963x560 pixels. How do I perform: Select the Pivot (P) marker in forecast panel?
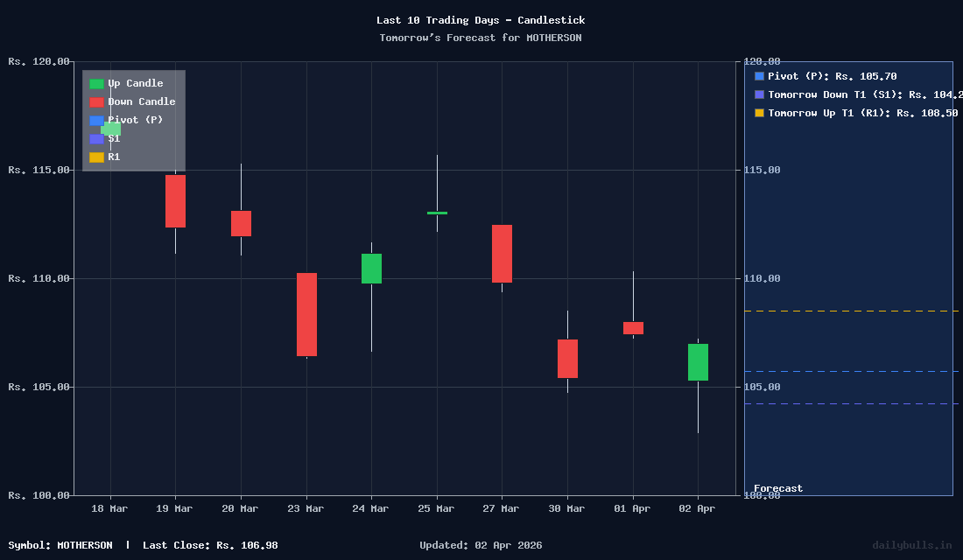[x=758, y=76]
